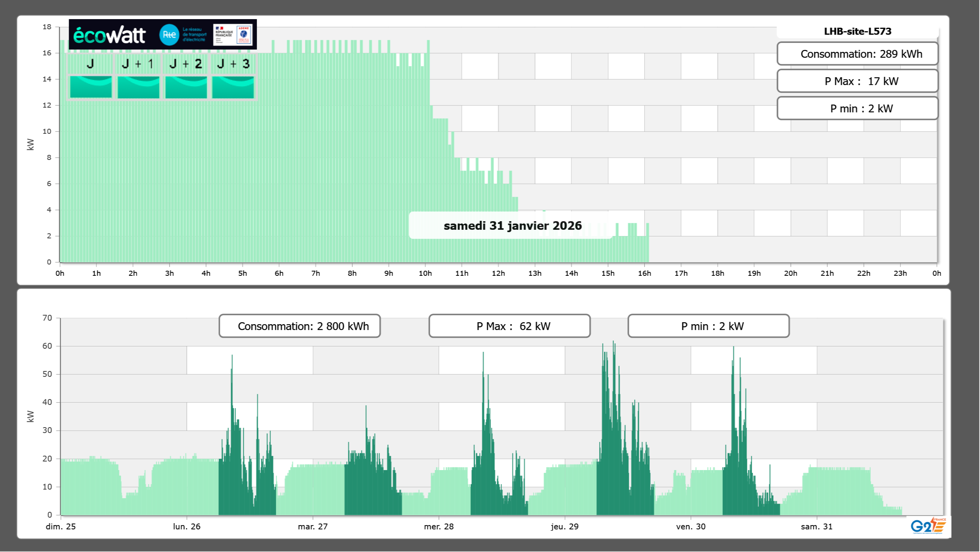This screenshot has width=980, height=552.
Task: Click the daily P min : 2 kW box
Action: coord(857,108)
